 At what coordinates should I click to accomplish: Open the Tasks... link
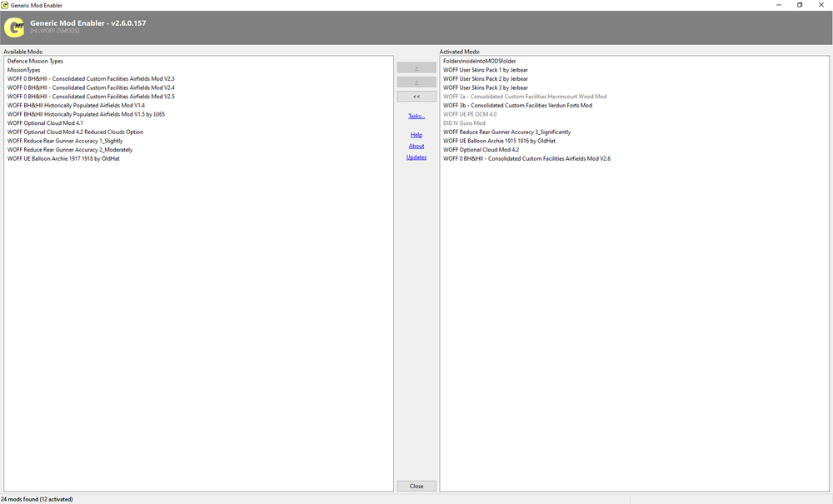[x=416, y=116]
